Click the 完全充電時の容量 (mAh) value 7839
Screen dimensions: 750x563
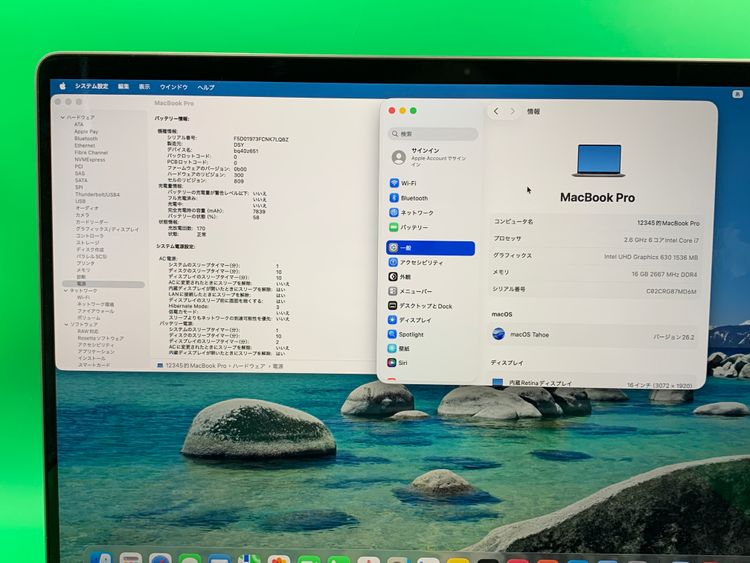[x=259, y=211]
